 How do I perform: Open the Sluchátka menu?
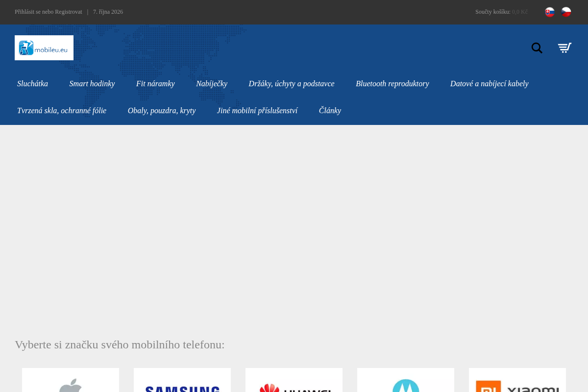32,84
